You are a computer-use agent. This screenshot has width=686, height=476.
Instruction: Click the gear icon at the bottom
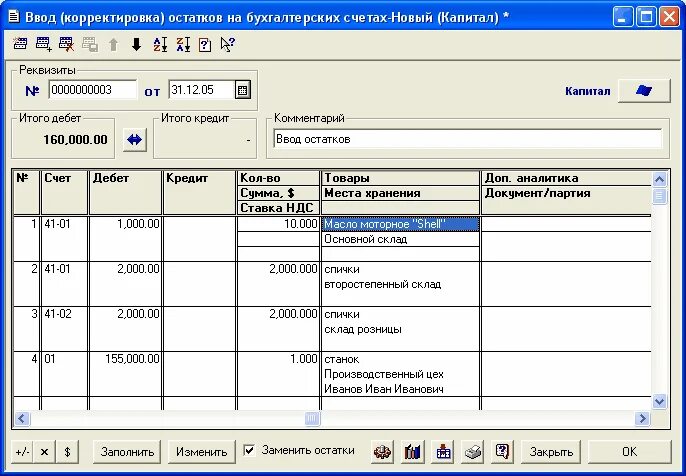382,452
